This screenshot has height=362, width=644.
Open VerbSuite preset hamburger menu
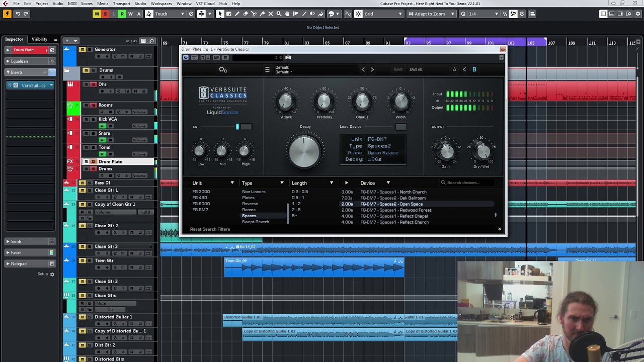point(267,70)
